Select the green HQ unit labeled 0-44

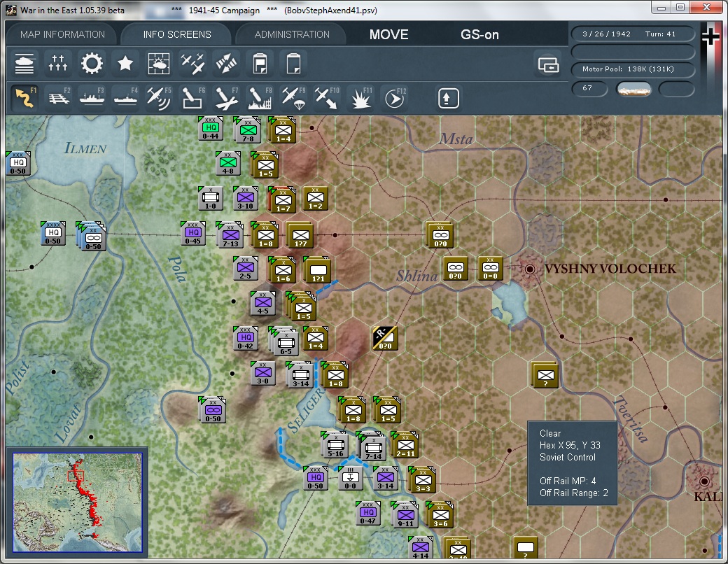click(210, 129)
